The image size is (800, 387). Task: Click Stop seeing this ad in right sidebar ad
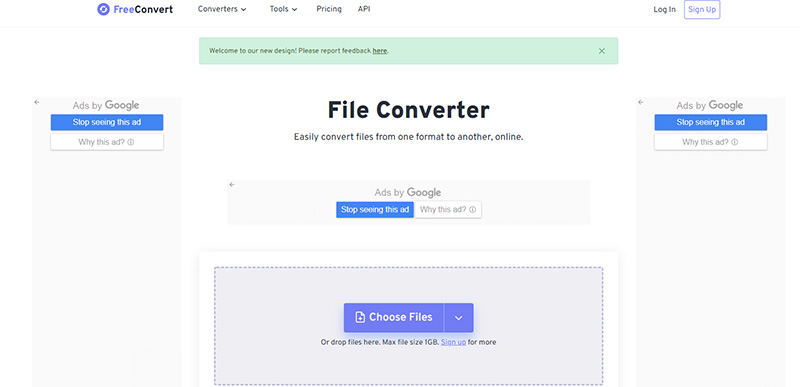(711, 122)
